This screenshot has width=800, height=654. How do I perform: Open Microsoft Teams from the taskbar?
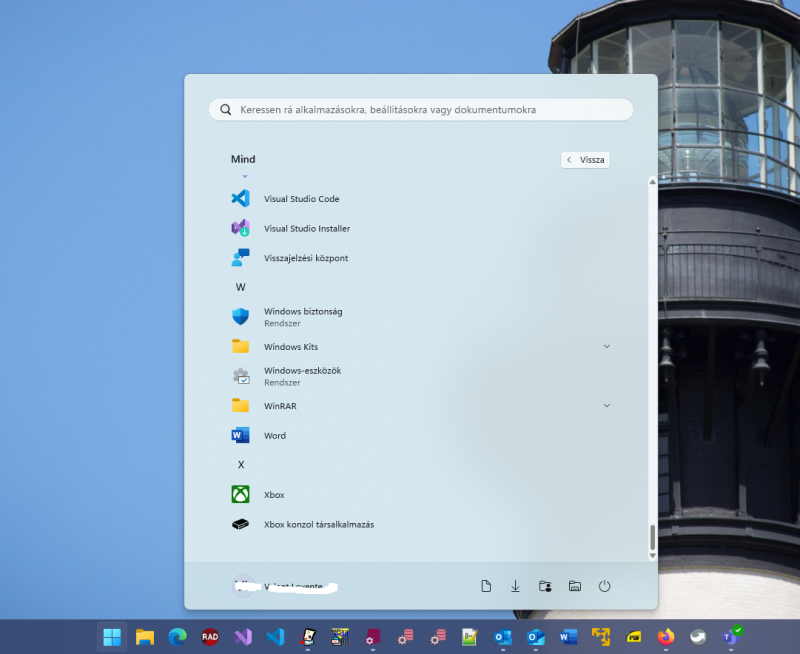731,637
